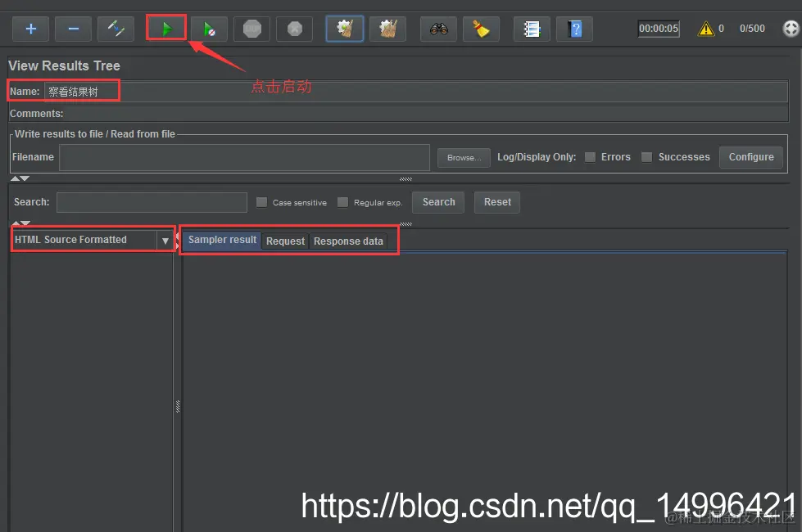Click the Search button
The height and width of the screenshot is (532, 802).
(438, 202)
